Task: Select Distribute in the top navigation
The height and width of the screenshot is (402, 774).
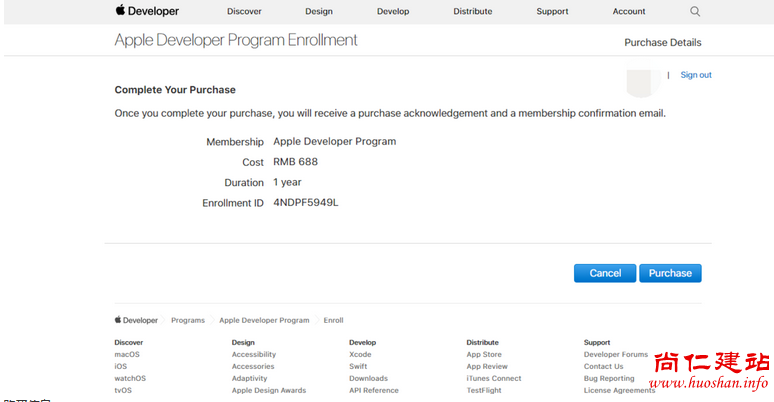Action: pyautogui.click(x=472, y=12)
